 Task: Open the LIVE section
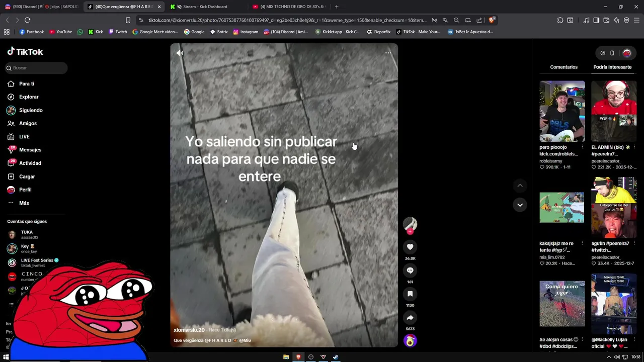pos(19,137)
